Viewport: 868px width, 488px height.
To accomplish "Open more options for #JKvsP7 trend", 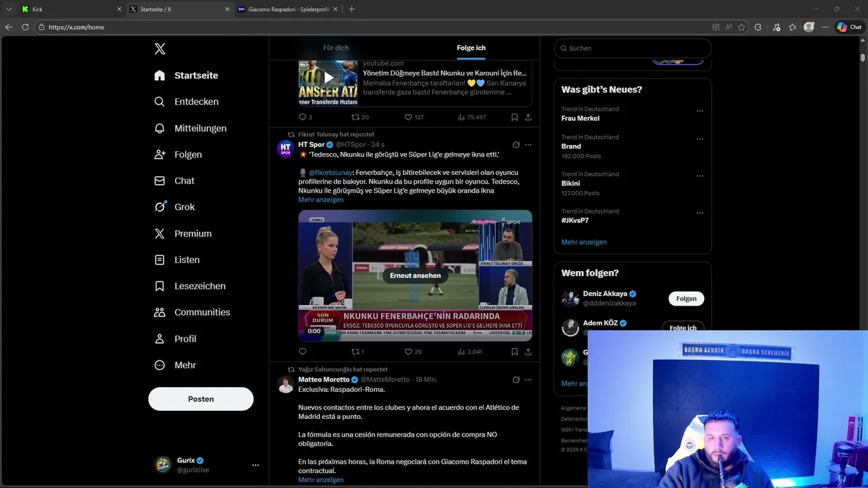I will [x=700, y=213].
